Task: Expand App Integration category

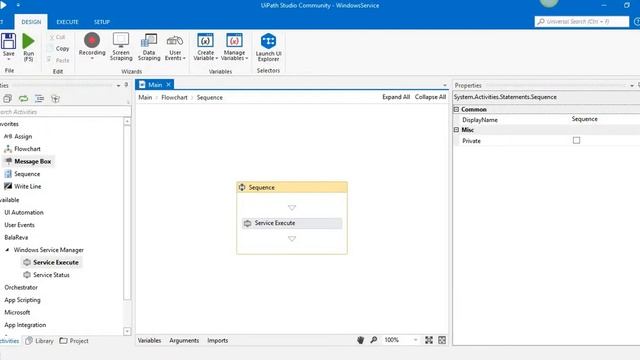Action: 25,325
